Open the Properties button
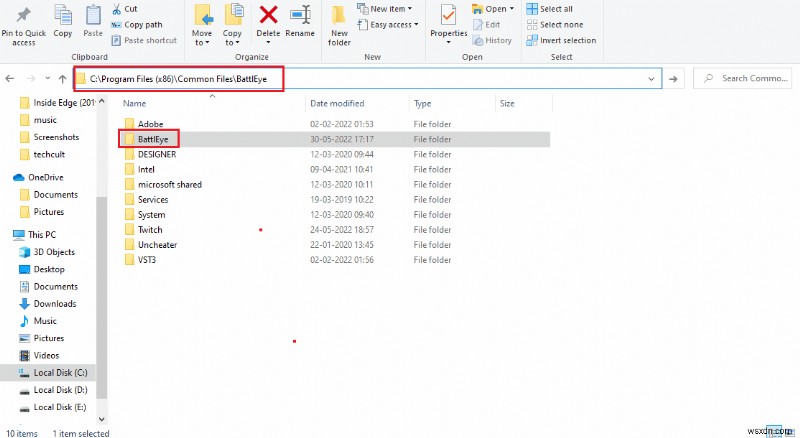This screenshot has height=438, width=800. [x=448, y=23]
